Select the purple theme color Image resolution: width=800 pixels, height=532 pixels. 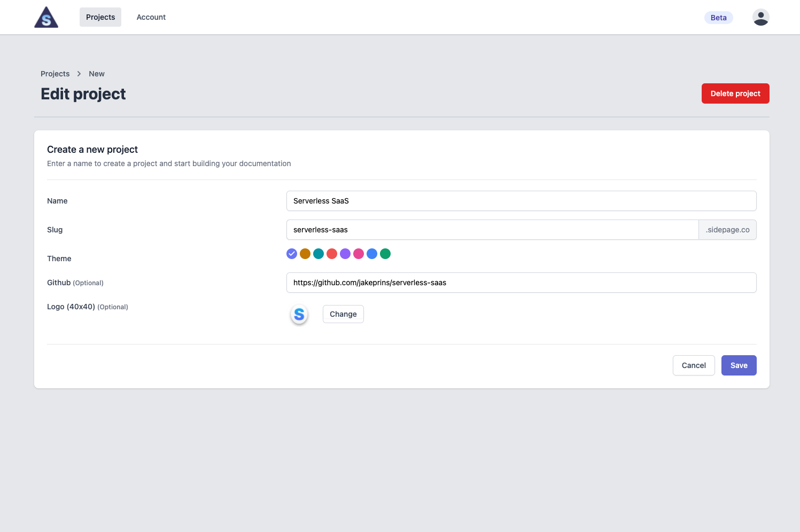point(345,254)
